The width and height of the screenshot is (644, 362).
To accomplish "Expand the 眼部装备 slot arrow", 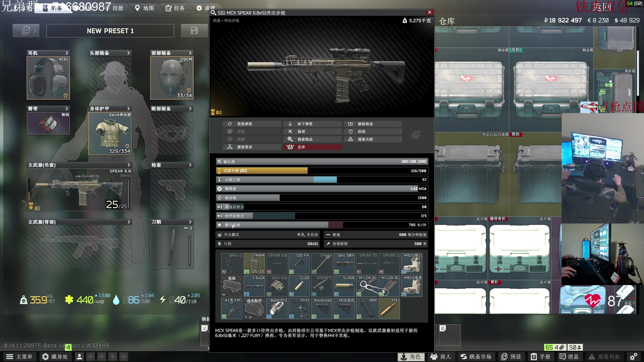I will click(190, 109).
